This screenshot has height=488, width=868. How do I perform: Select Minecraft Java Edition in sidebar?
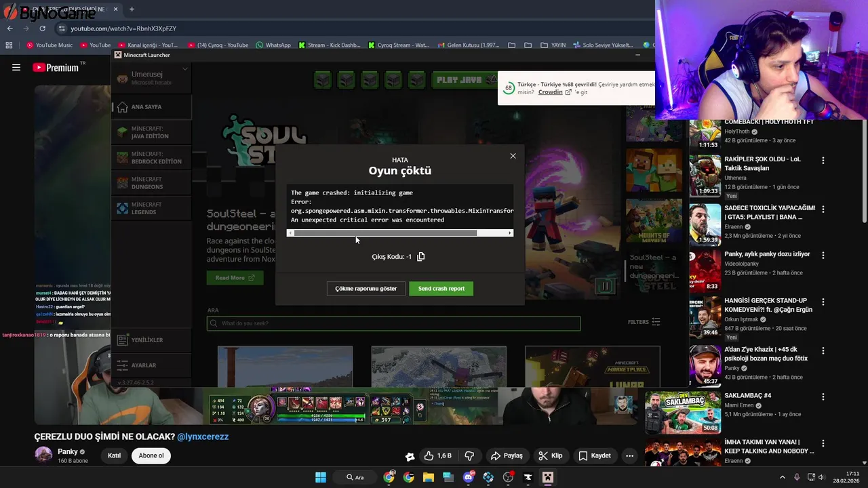152,132
